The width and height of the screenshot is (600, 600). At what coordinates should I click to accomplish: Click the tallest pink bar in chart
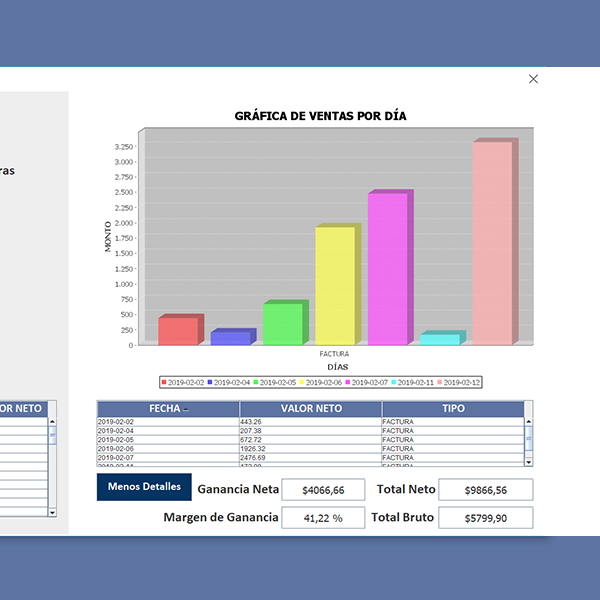click(491, 243)
